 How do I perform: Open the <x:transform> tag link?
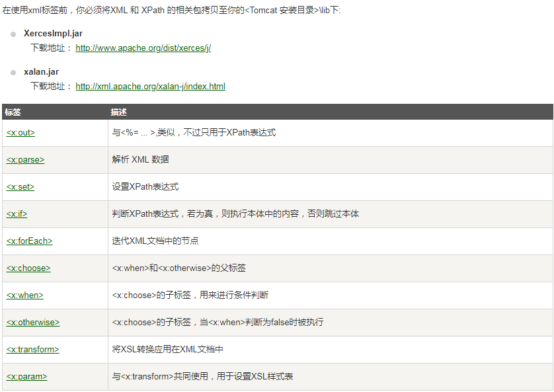pyautogui.click(x=32, y=350)
